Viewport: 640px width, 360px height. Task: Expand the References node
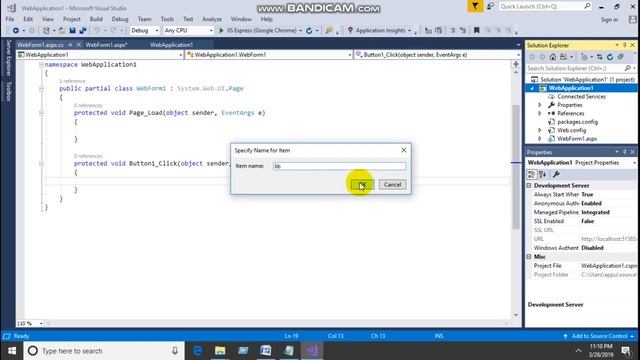pos(540,113)
